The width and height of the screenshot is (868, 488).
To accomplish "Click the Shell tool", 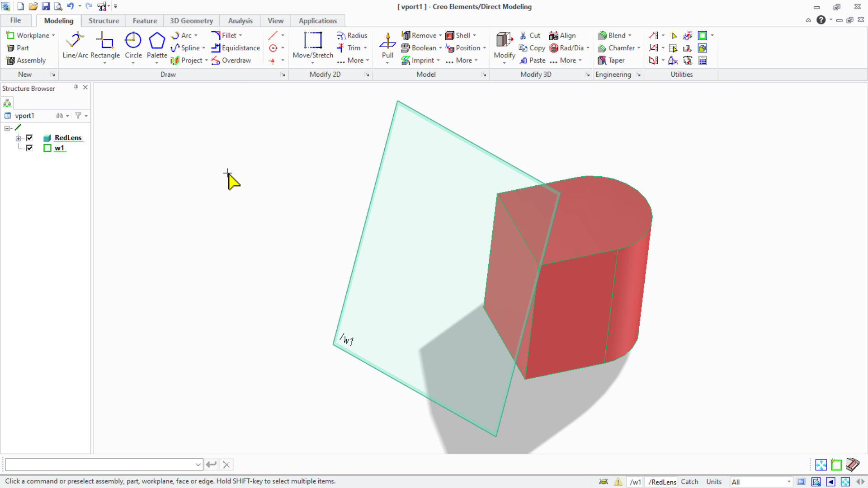I will click(x=458, y=35).
